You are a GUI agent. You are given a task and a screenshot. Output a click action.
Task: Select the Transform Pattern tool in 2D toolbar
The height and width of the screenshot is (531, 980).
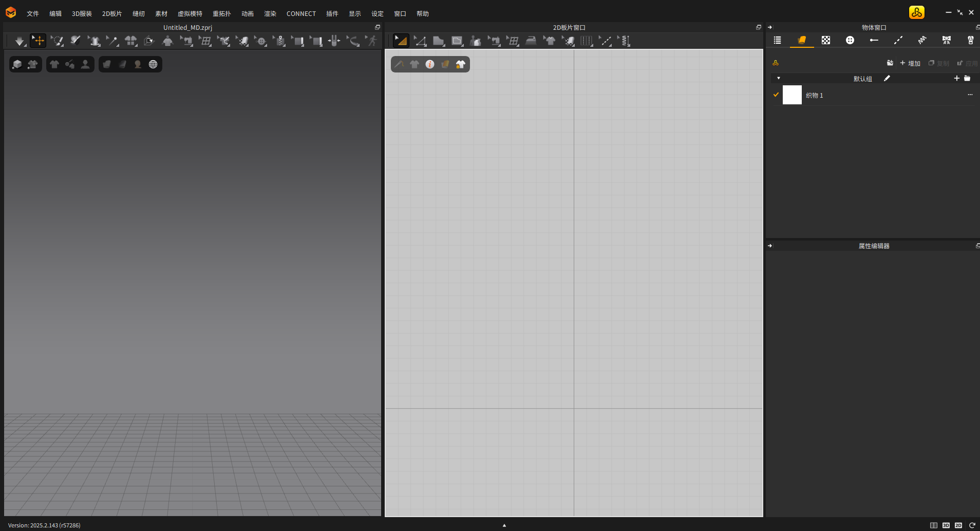pos(401,41)
